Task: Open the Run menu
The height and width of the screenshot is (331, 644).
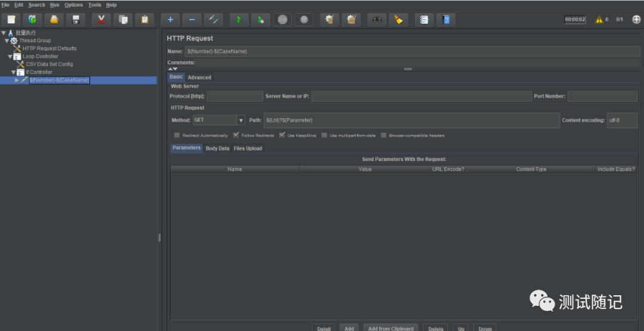Action: tap(55, 5)
